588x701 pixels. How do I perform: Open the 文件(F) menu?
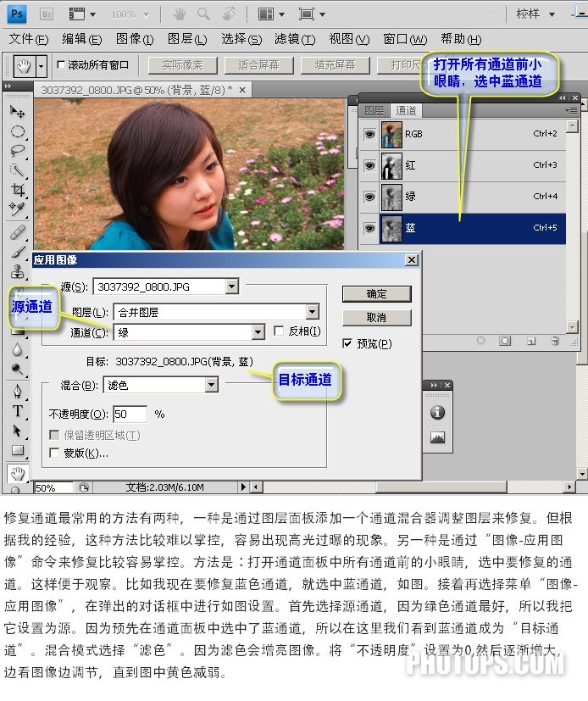pos(28,39)
